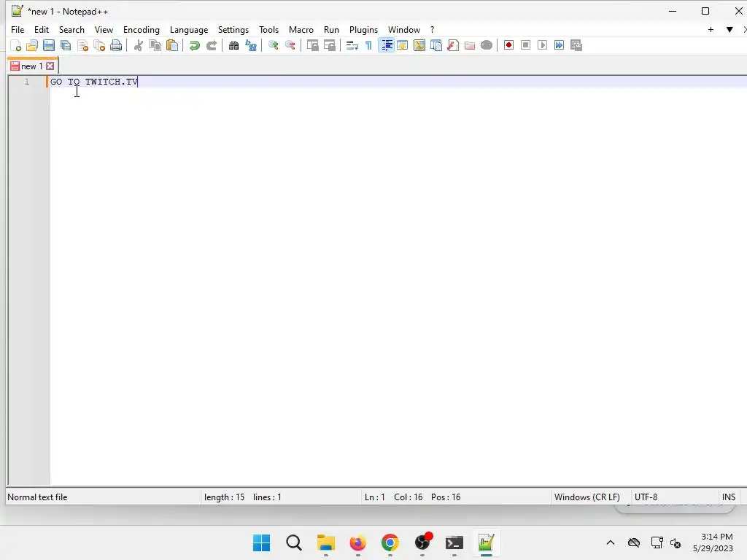The width and height of the screenshot is (747, 560).
Task: Toggle word wrap in the toolbar
Action: [x=352, y=45]
